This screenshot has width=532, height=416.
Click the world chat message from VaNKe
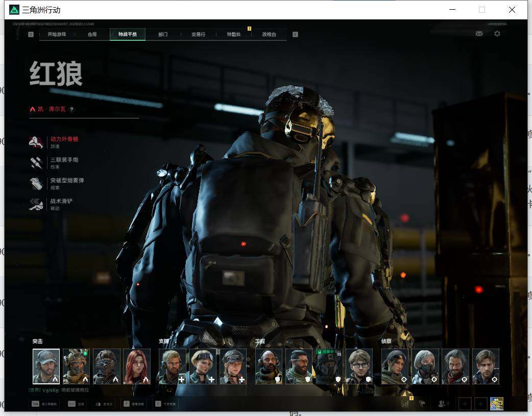point(59,390)
